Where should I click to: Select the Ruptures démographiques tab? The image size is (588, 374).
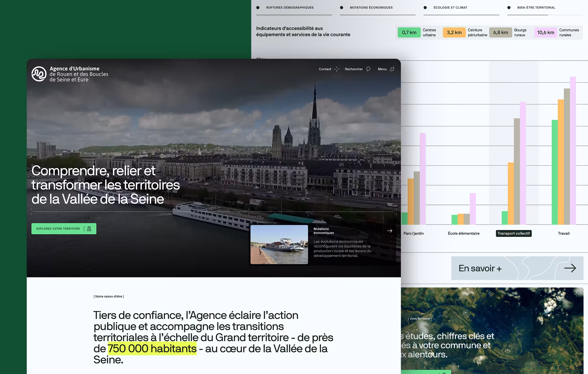[290, 7]
